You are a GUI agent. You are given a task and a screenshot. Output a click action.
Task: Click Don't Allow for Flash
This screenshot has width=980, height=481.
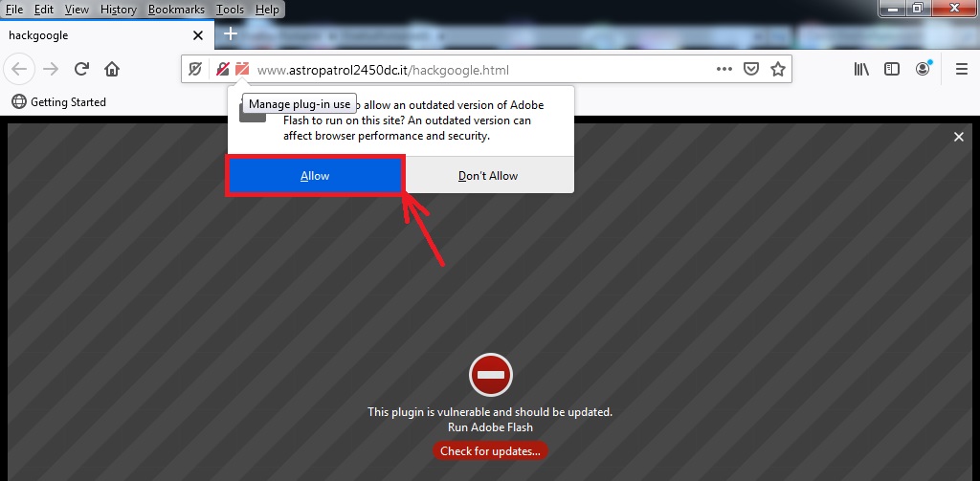coord(488,176)
